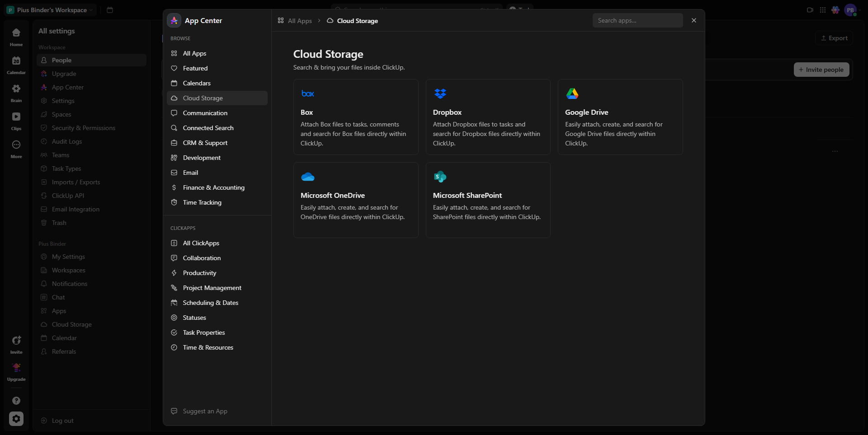Browse the Connected Search category
Viewport: 868px width, 435px height.
[x=217, y=128]
